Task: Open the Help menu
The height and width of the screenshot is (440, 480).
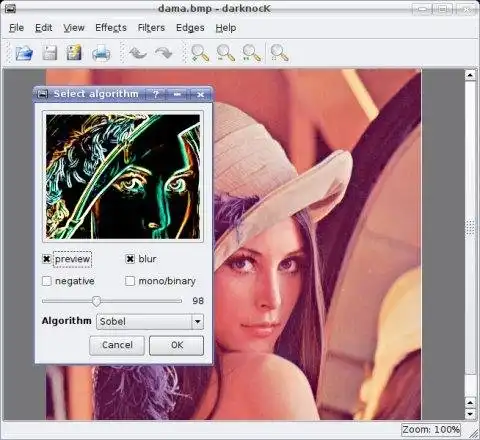Action: pyautogui.click(x=226, y=28)
